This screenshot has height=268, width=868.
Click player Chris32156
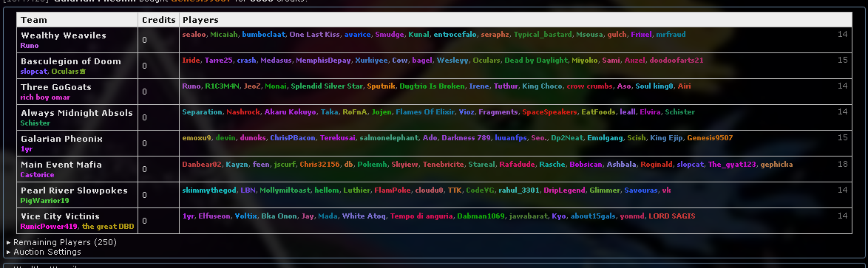321,164
